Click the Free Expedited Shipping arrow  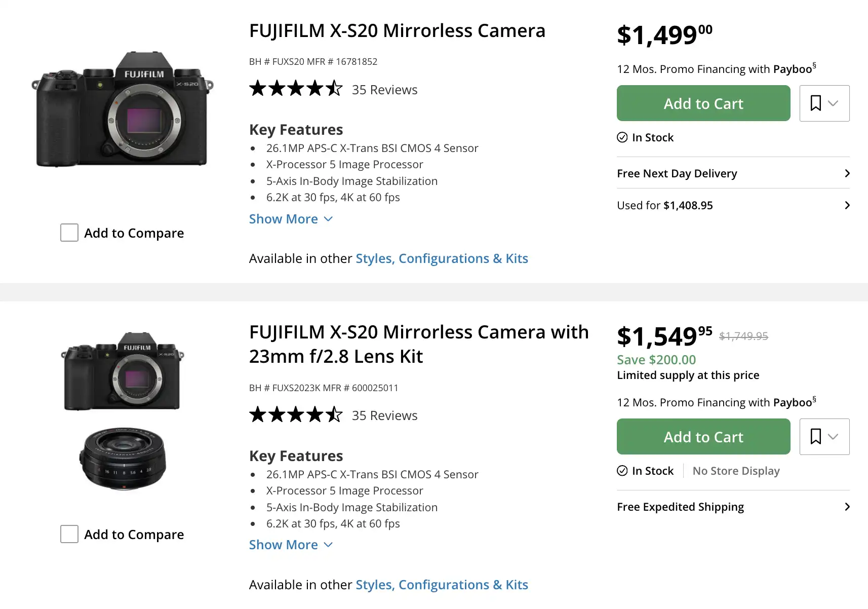pyautogui.click(x=847, y=507)
